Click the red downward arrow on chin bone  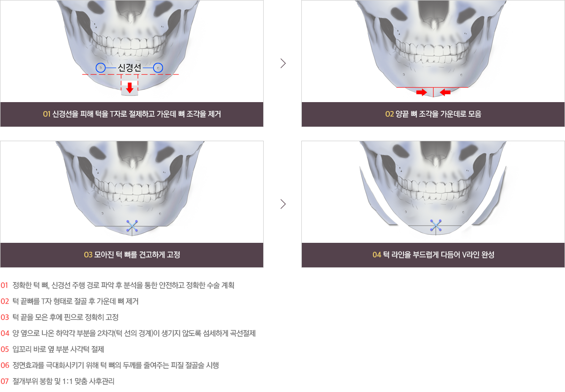[129, 88]
